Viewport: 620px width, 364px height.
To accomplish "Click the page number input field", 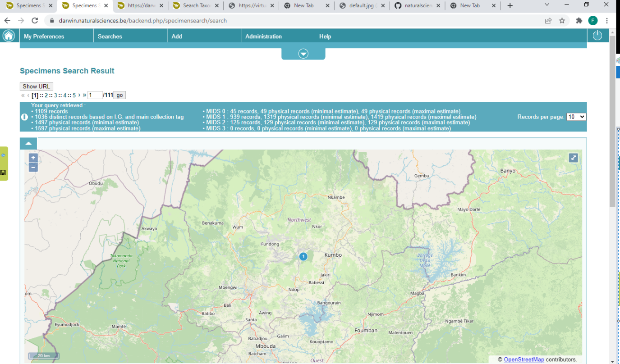I will (x=95, y=95).
